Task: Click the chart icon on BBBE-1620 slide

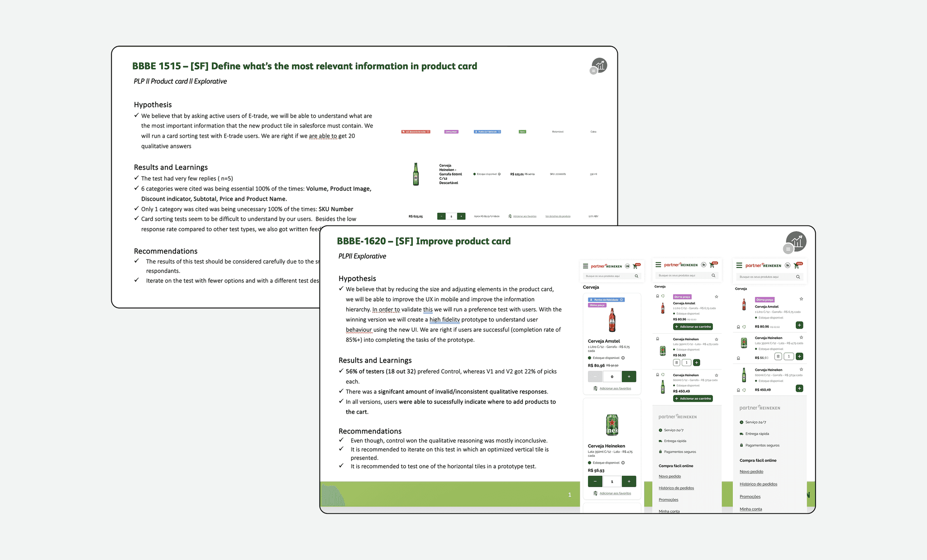Action: tap(796, 241)
